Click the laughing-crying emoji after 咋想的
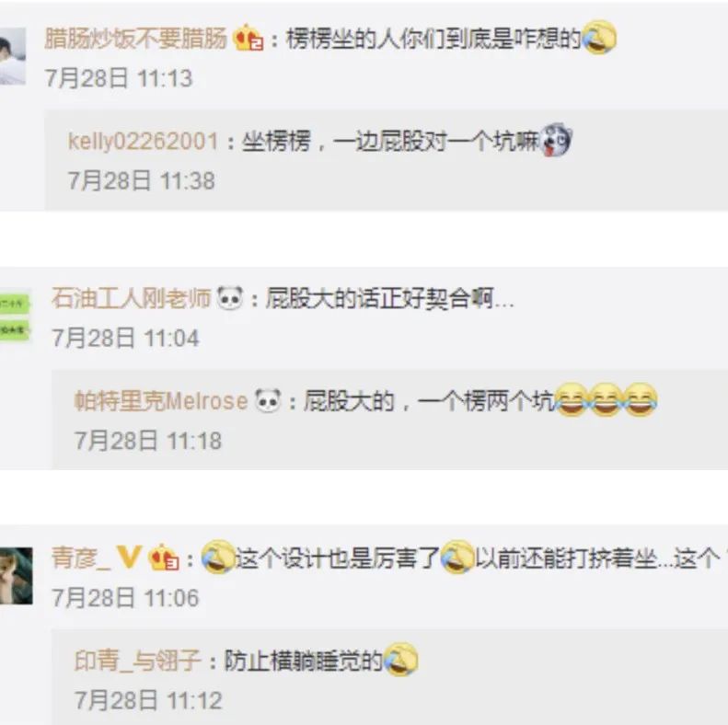 tap(599, 37)
